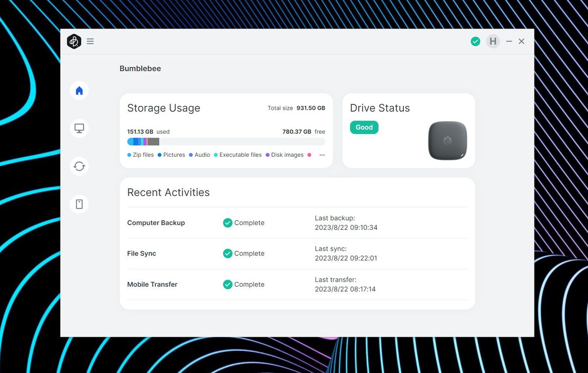Open the hamburger menu
The width and height of the screenshot is (588, 373).
point(90,41)
